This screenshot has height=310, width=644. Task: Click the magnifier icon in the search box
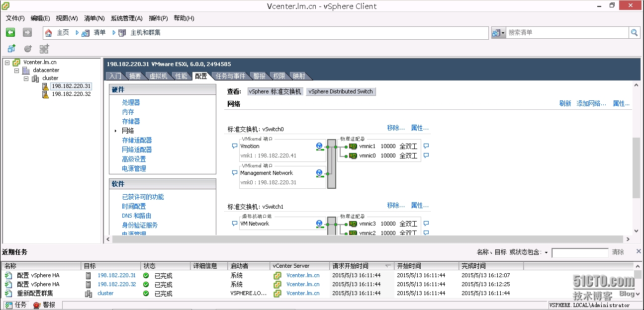635,32
